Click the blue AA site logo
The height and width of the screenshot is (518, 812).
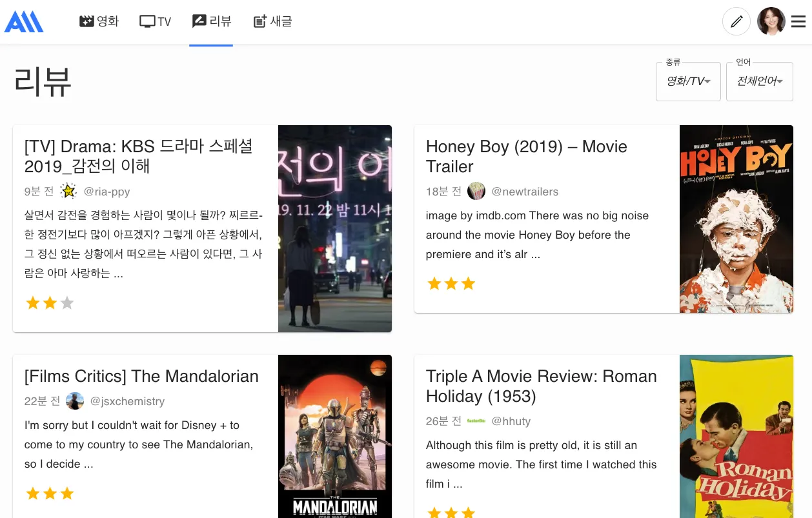coord(24,21)
